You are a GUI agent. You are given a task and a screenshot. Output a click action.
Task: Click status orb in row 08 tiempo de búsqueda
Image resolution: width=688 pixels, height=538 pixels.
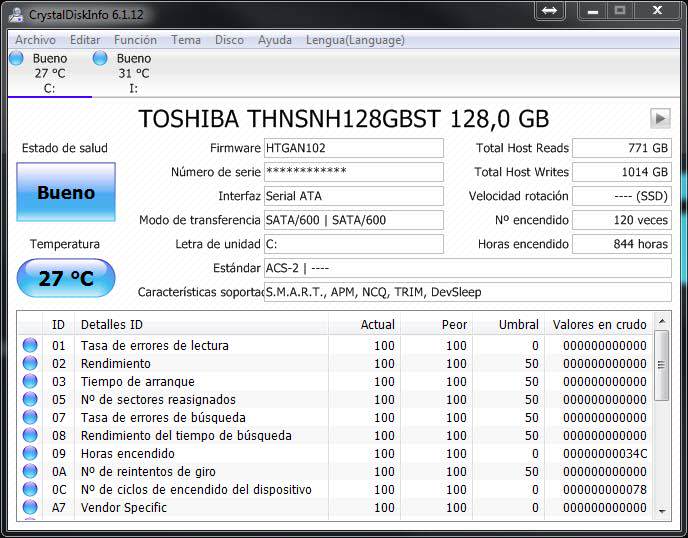(30, 435)
